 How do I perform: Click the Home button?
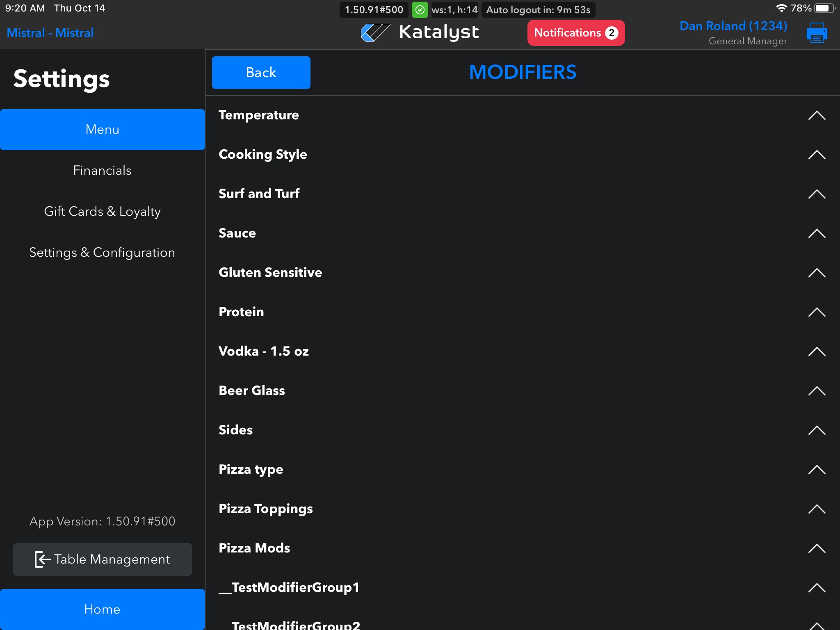102,609
